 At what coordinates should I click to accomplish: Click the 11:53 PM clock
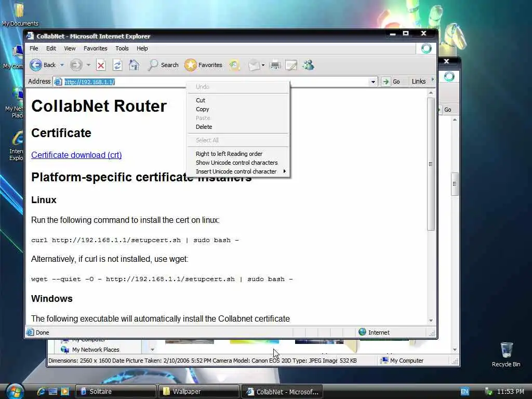(510, 392)
